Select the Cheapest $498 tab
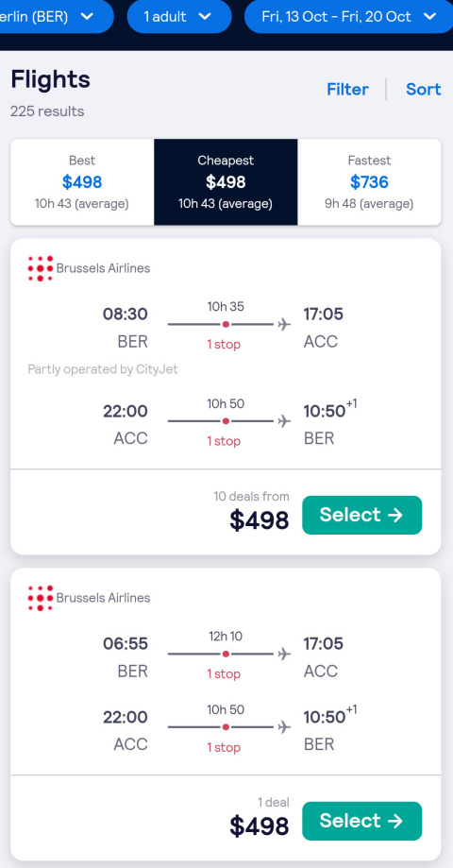 pos(226,181)
